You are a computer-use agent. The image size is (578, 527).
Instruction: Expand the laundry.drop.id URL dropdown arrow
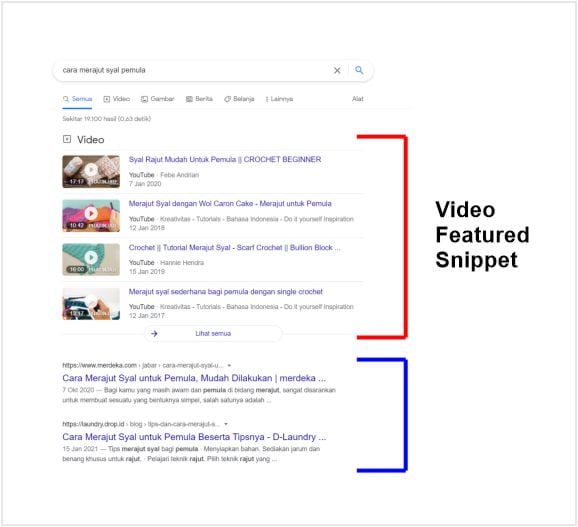point(226,424)
